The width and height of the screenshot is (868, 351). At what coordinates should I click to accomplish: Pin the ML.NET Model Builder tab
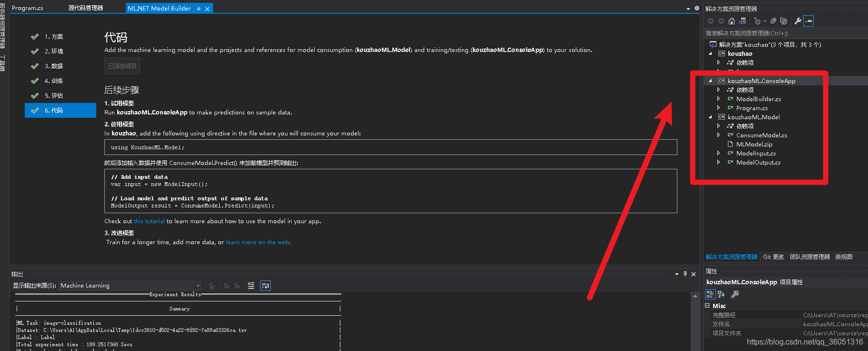point(198,9)
